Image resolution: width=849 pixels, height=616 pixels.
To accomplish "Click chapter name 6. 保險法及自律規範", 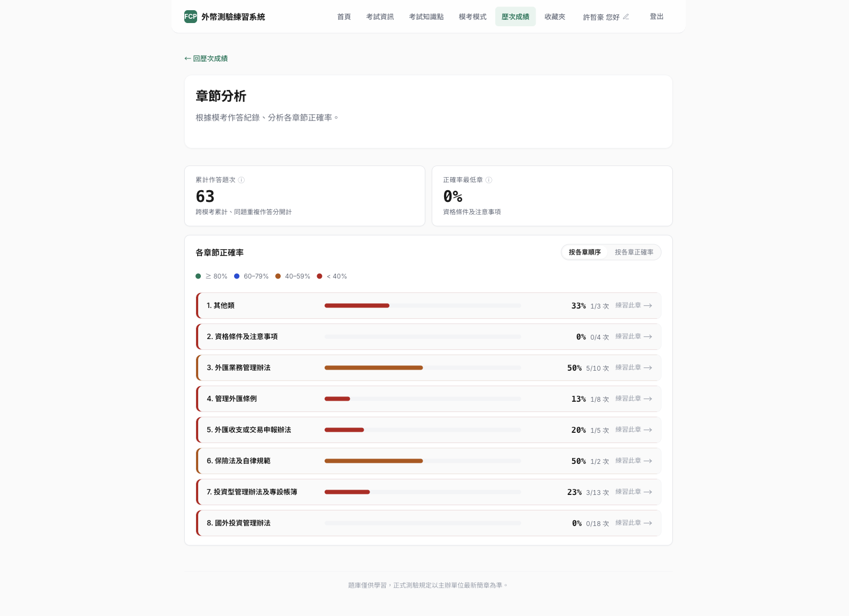I will tap(239, 461).
